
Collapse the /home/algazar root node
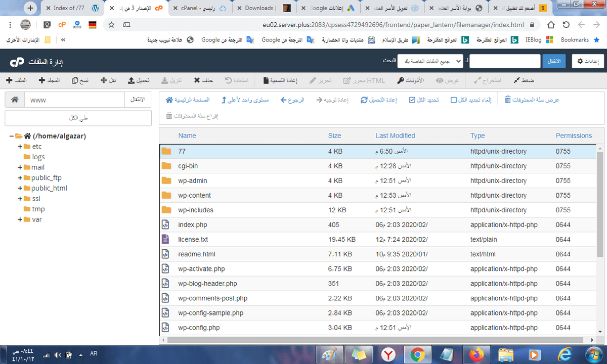(11, 136)
